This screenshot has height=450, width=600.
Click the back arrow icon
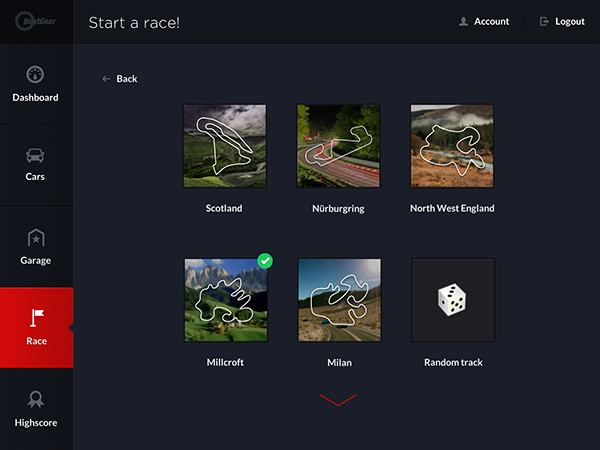click(x=106, y=79)
